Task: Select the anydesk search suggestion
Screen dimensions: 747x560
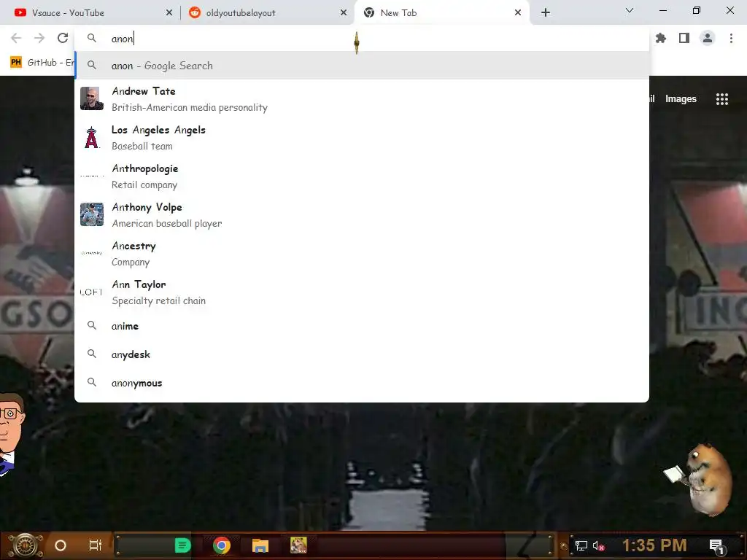Action: coord(362,354)
